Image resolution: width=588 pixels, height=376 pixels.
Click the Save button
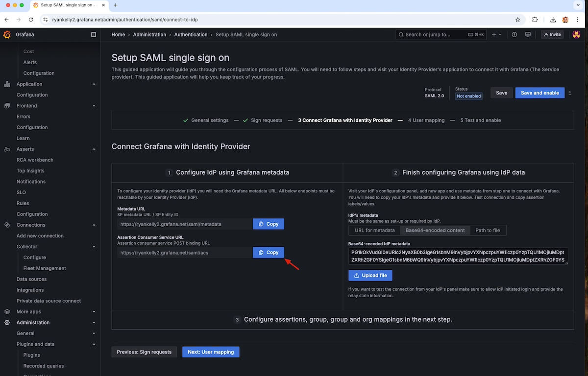tap(501, 93)
